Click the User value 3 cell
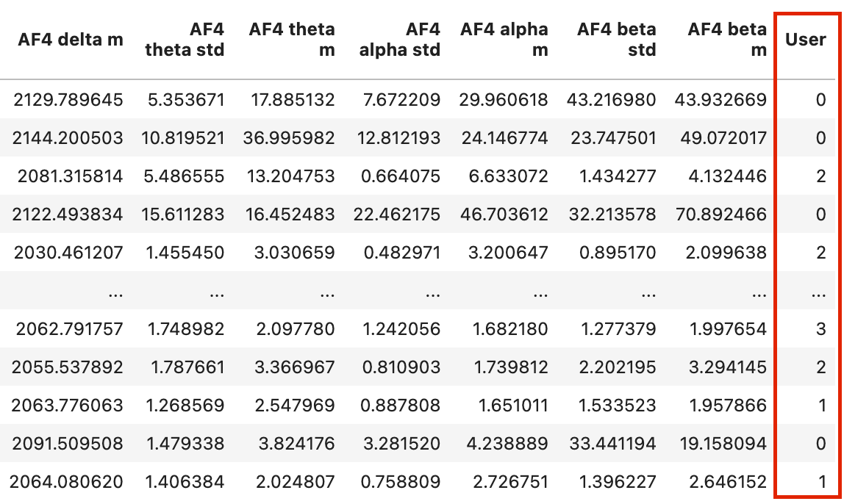844x504 pixels. [x=820, y=328]
